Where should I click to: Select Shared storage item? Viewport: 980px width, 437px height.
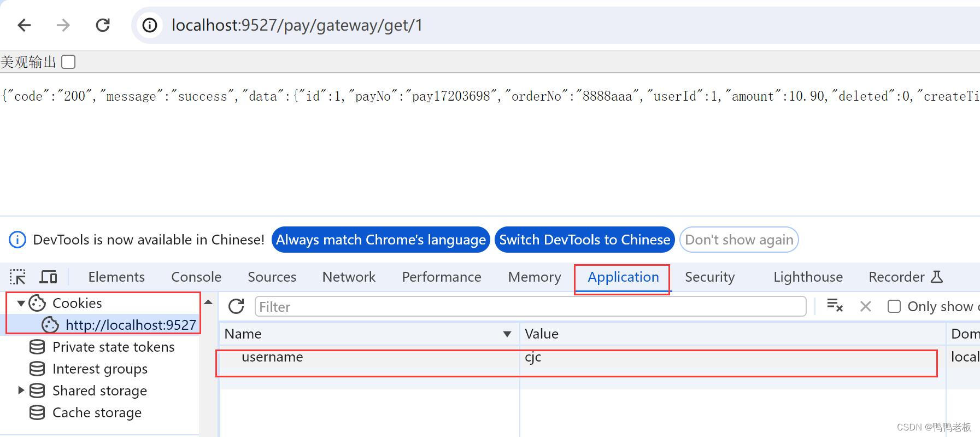(x=99, y=391)
